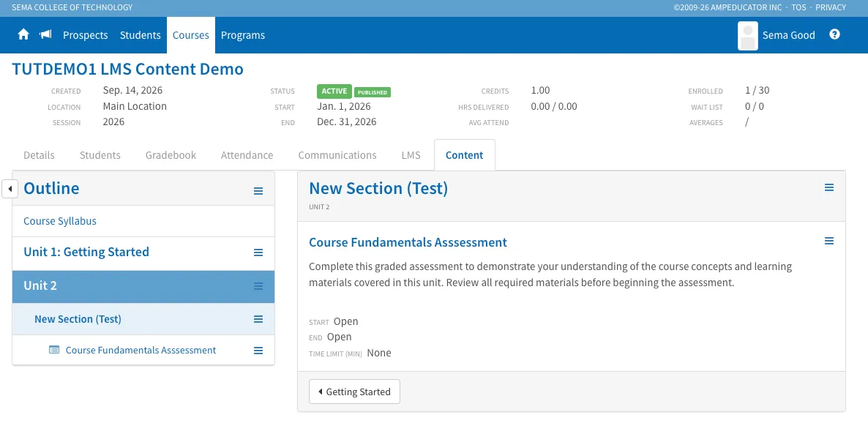Open the announcements megaphone icon

pyautogui.click(x=45, y=35)
